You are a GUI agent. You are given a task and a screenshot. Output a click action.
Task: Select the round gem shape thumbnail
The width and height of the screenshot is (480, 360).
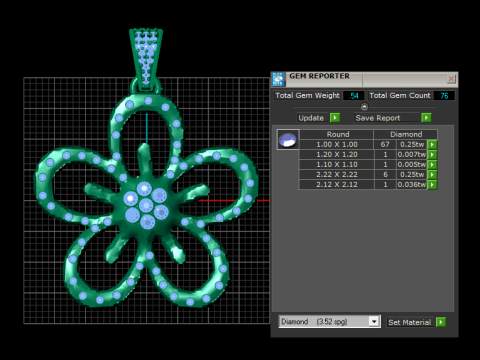(x=288, y=140)
